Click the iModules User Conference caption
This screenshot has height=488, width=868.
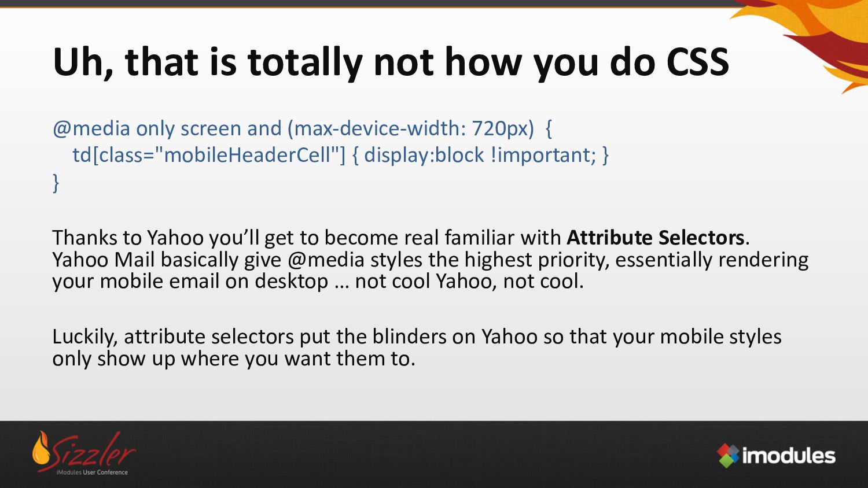(92, 472)
